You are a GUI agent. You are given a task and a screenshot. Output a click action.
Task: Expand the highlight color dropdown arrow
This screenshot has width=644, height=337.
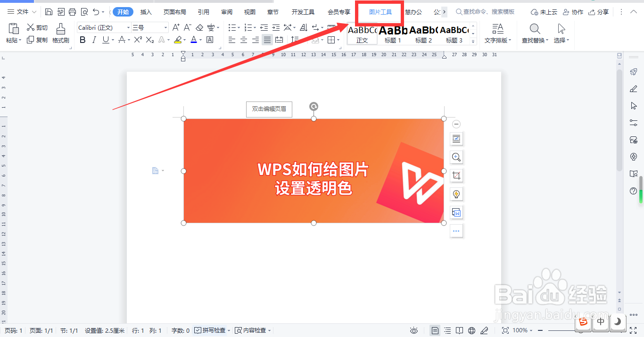[185, 40]
